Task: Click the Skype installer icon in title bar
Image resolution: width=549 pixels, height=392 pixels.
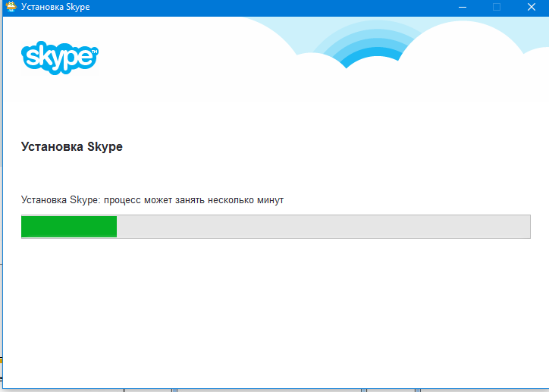Action: pos(11,7)
